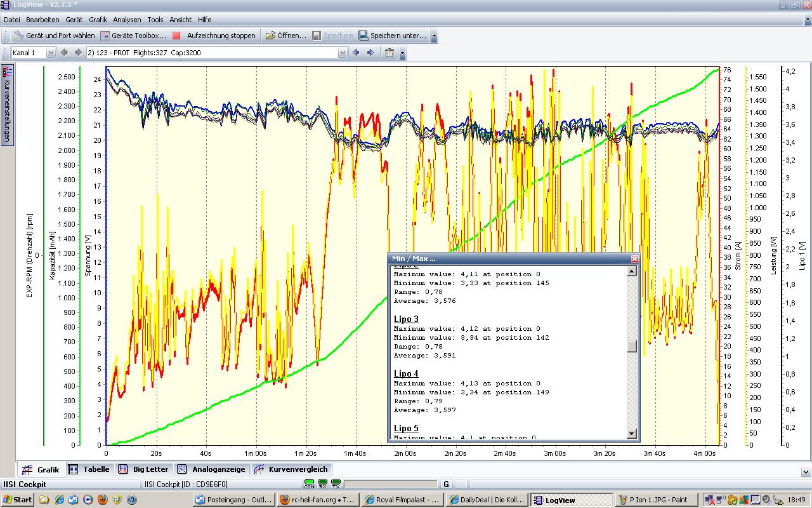Open the Grafik menu in the menu bar
812x508 pixels.
98,20
